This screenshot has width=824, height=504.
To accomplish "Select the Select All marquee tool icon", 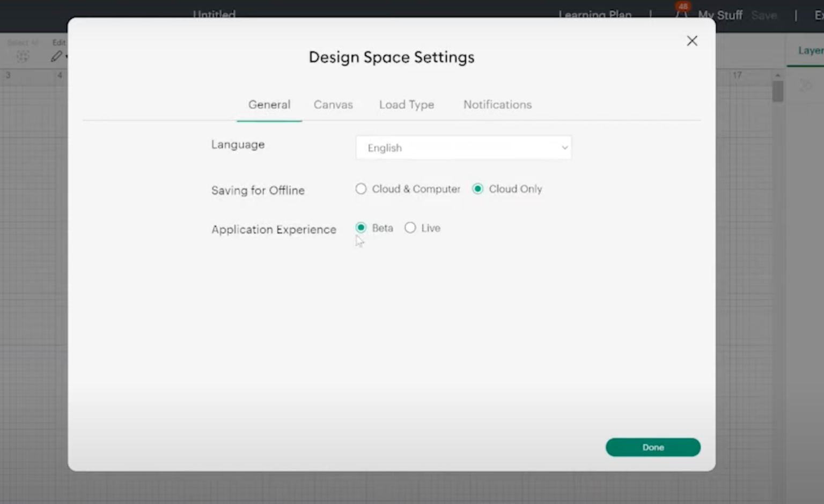I will (x=23, y=56).
